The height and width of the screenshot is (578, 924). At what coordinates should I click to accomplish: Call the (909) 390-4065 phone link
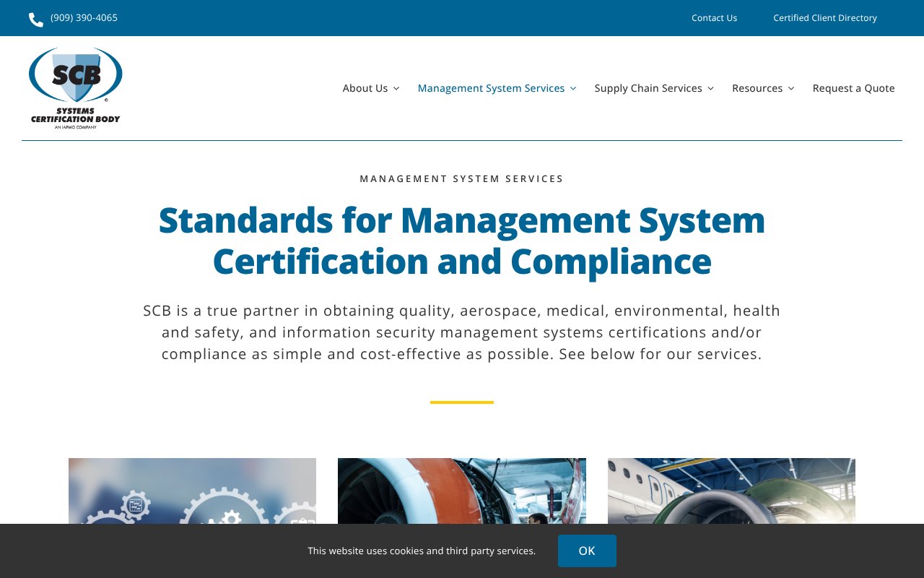[x=84, y=17]
